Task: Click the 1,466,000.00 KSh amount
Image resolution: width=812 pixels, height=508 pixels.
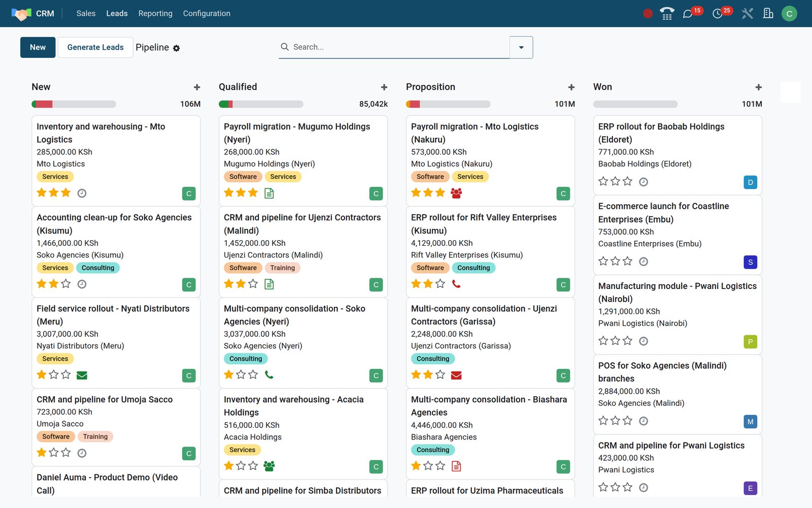Action: [x=67, y=243]
